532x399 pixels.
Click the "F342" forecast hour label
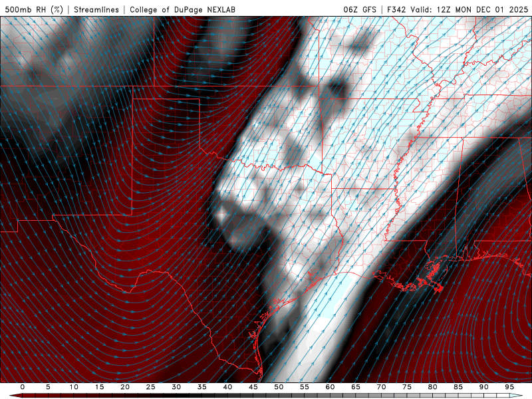396,9
